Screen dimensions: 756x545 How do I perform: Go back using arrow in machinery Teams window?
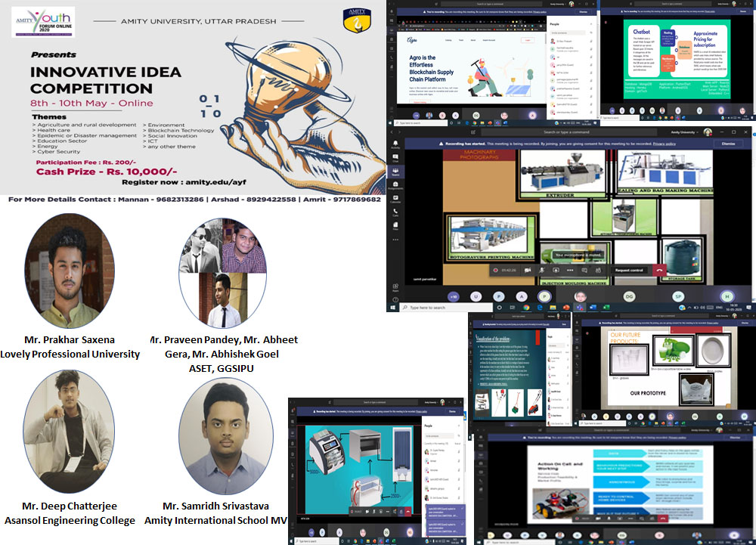pos(392,132)
